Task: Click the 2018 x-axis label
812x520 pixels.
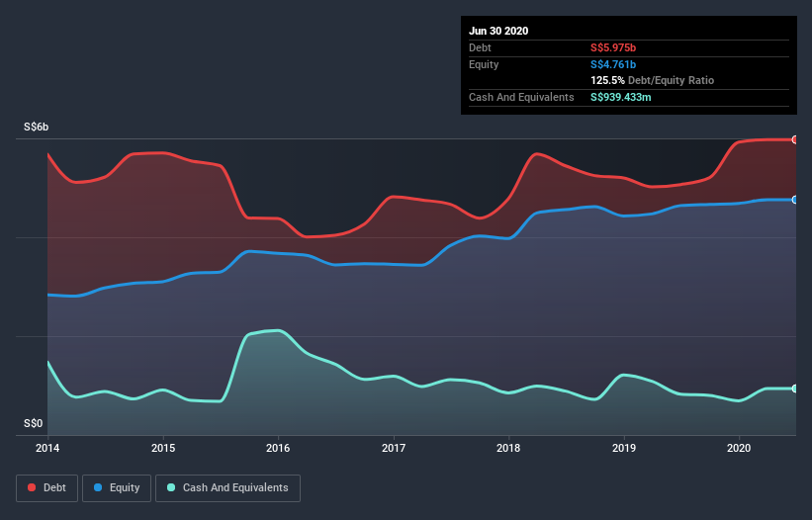Action: click(x=508, y=448)
